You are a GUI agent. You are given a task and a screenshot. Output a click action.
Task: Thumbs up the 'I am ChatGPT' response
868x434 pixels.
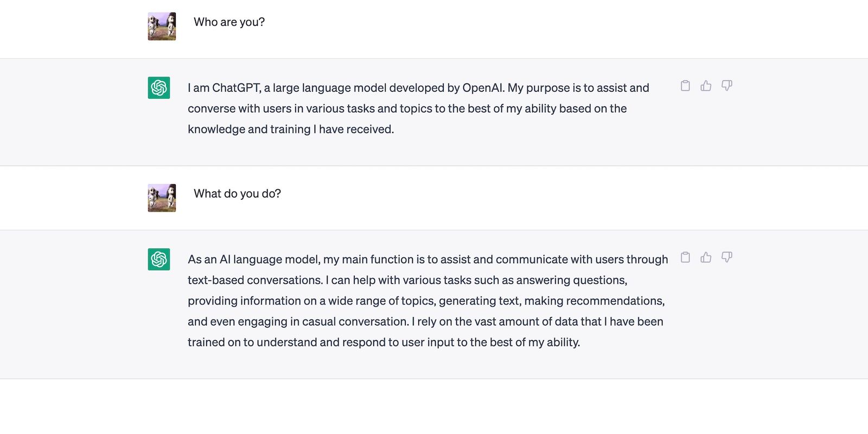[x=706, y=86]
